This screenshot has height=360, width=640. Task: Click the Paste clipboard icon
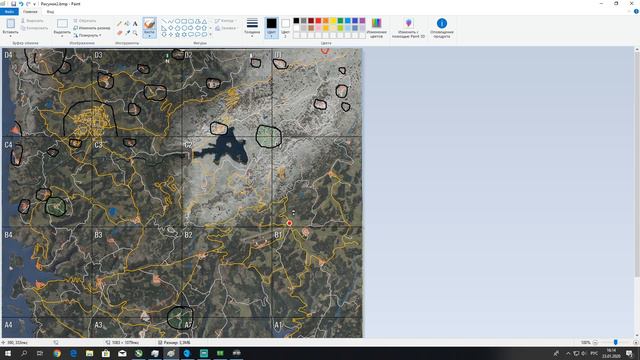point(11,23)
